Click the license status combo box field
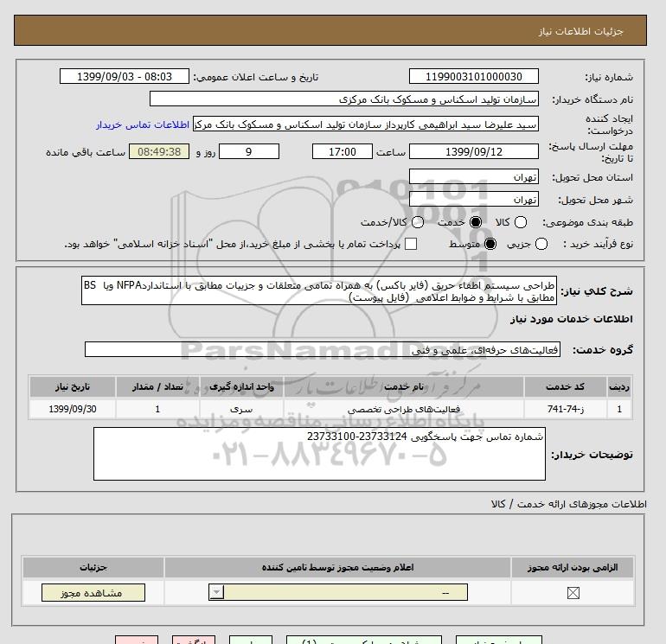Viewport: 666px width, 644px height. [338, 592]
